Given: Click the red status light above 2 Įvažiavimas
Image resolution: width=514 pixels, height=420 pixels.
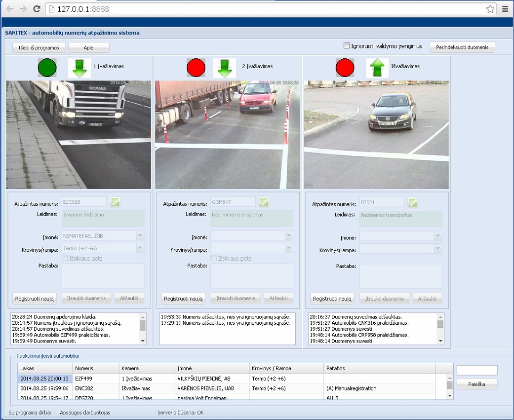Looking at the screenshot, I should point(196,68).
